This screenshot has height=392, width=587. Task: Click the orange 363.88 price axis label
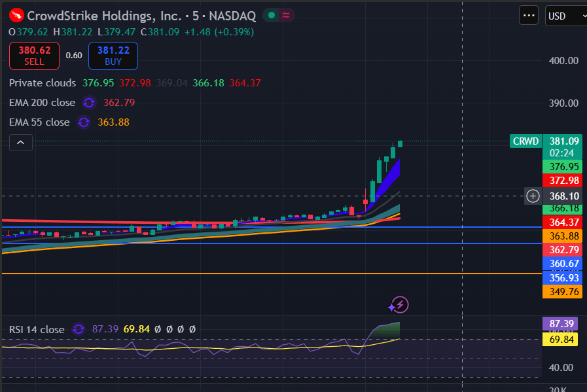click(x=564, y=236)
